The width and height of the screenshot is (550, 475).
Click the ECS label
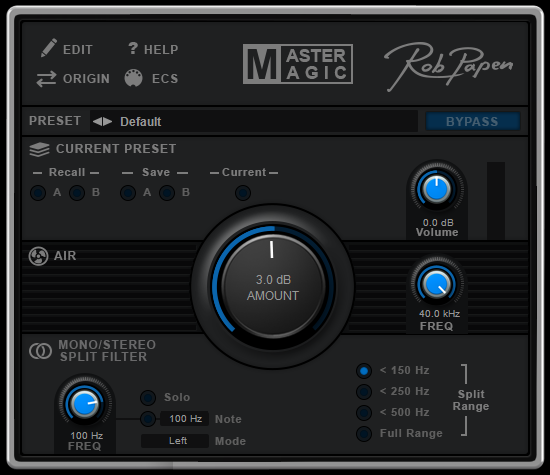point(165,79)
